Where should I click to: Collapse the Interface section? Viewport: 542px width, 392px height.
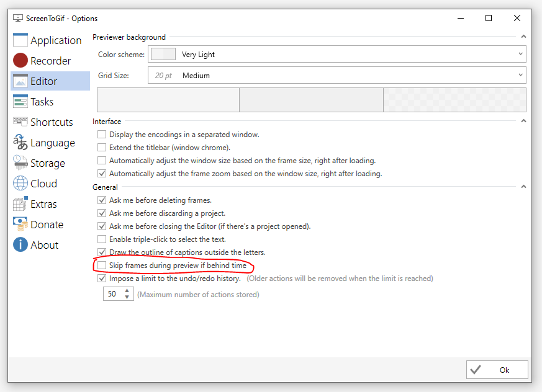(523, 121)
